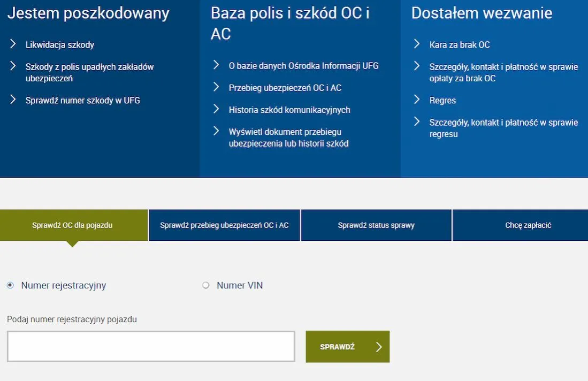This screenshot has width=588, height=381.
Task: Click the chevron icon beside Kara za brak OC
Action: point(417,44)
